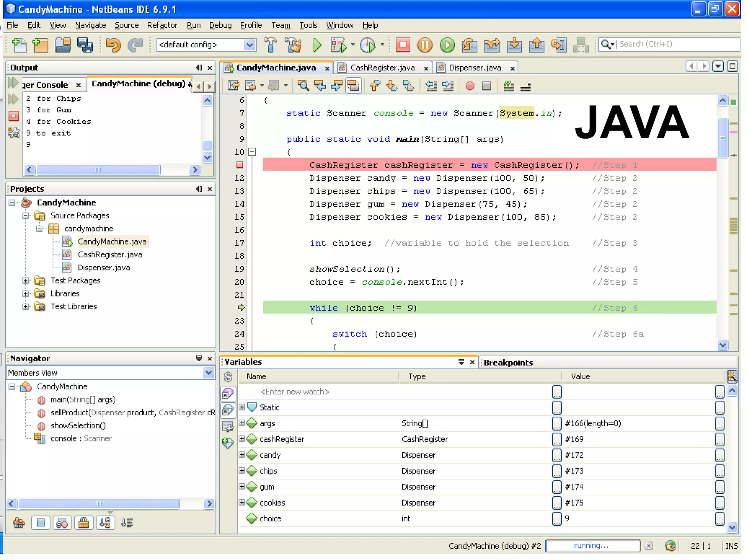
Task: Toggle Show Non-Public Members lock filter
Action: click(84, 523)
